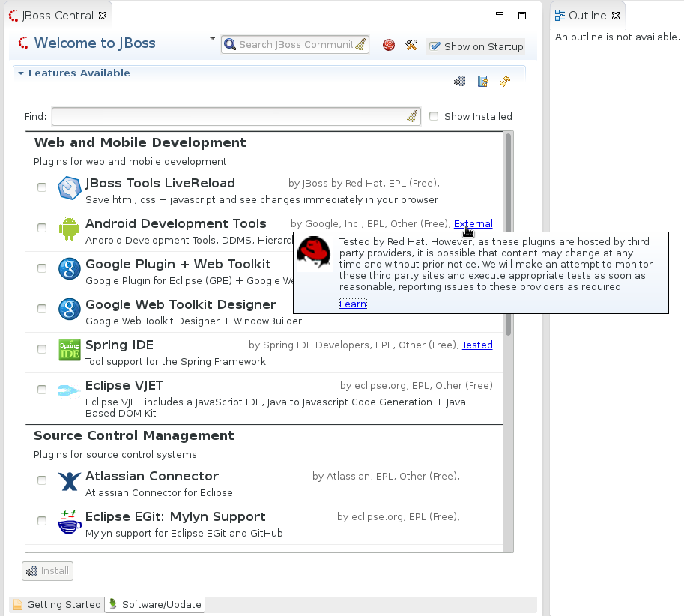The width and height of the screenshot is (684, 616).
Task: Clear the Find field with broom icon
Action: [x=412, y=116]
